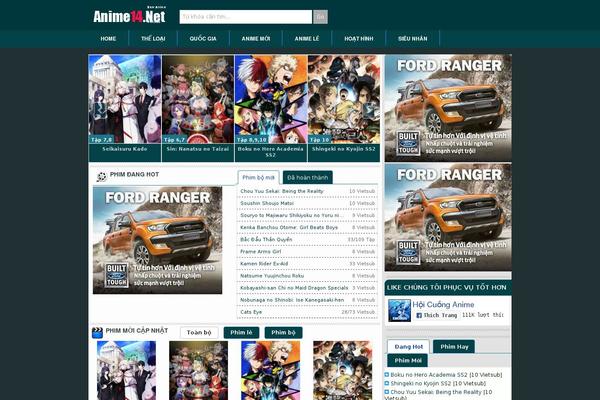
Task: Click the bullet icon beside sidebar Shingeki no Kyojin SS2
Action: tap(386, 383)
